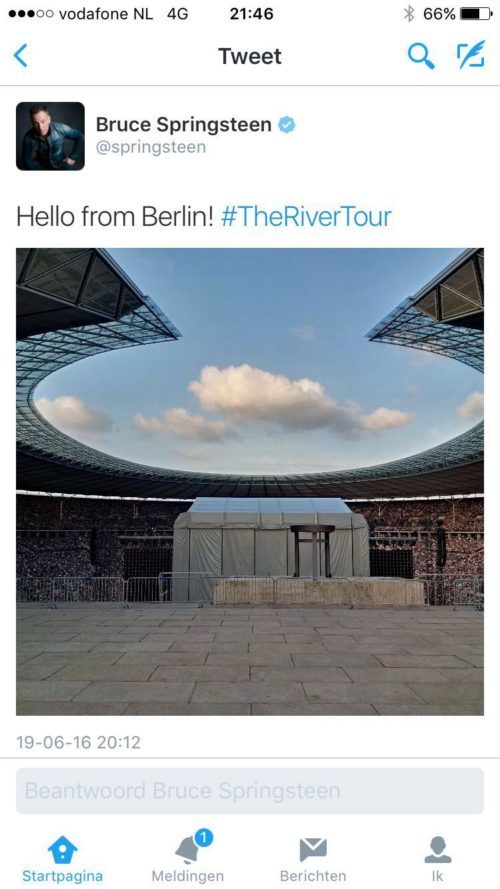Tap the blue verified badge
The height and width of the screenshot is (889, 500).
[287, 125]
